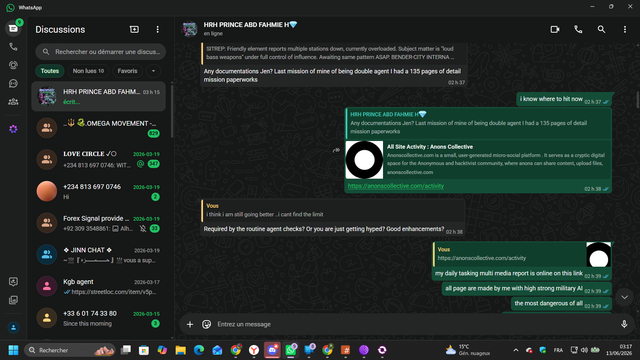Open the Calls tab in sidebar
The height and width of the screenshot is (360, 640).
tap(13, 47)
